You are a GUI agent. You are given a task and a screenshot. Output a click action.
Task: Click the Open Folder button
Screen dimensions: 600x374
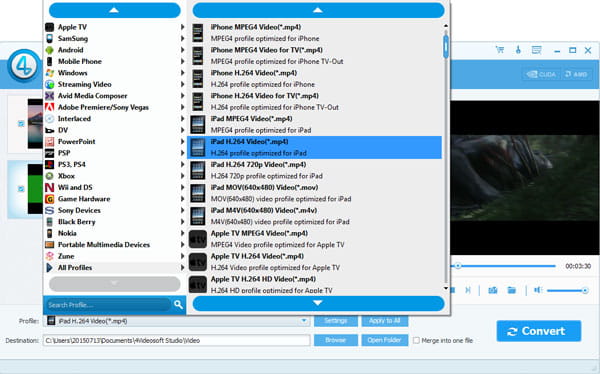(x=385, y=340)
